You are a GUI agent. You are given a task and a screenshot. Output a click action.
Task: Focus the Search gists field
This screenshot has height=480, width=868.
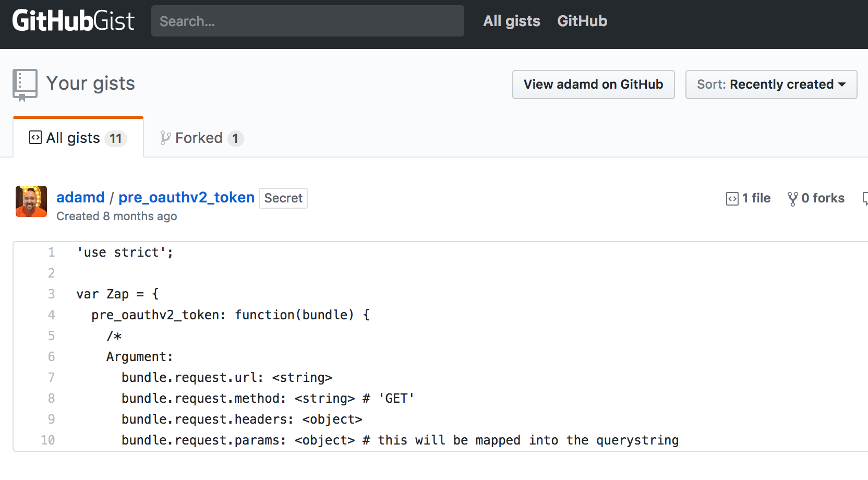click(308, 21)
